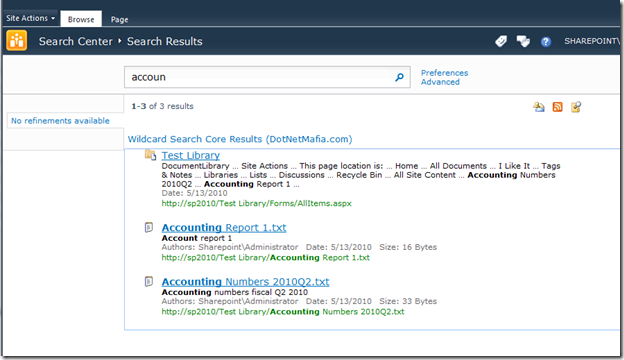624x360 pixels.
Task: Click the Wildcard Search Core Results web part title
Action: click(240, 139)
